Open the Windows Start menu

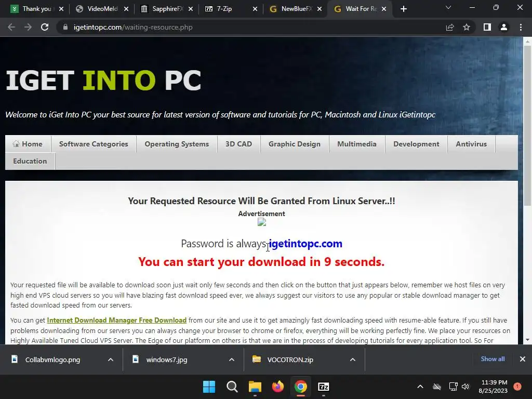pos(209,387)
